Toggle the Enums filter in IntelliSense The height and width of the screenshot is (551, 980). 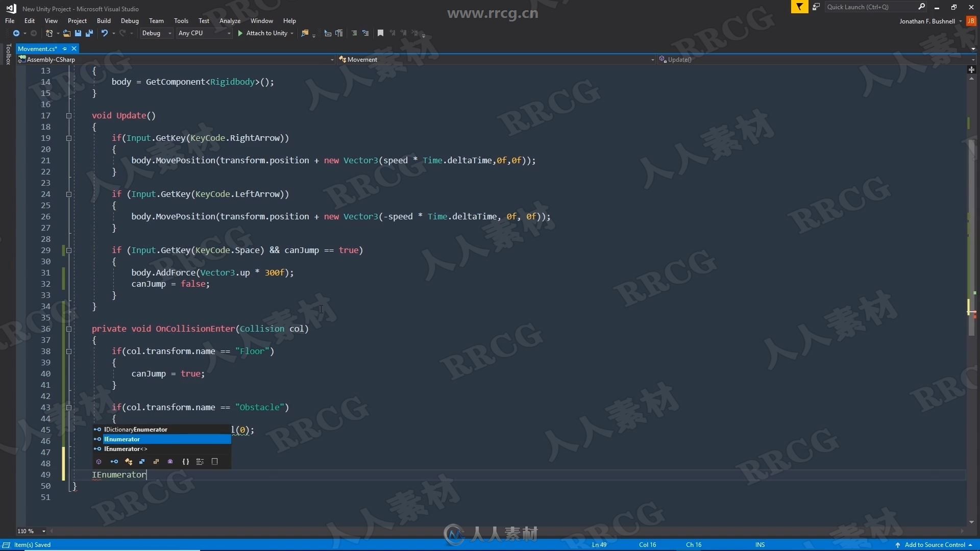pos(156,462)
